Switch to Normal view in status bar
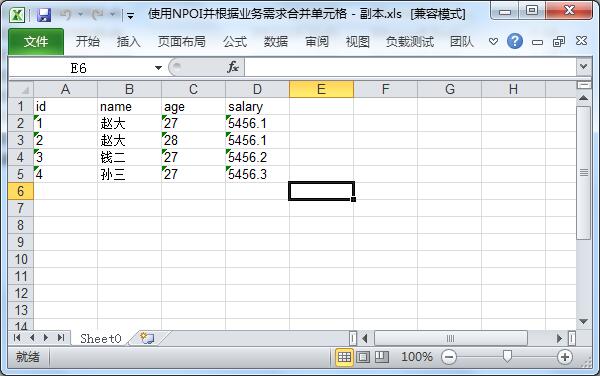 click(344, 357)
